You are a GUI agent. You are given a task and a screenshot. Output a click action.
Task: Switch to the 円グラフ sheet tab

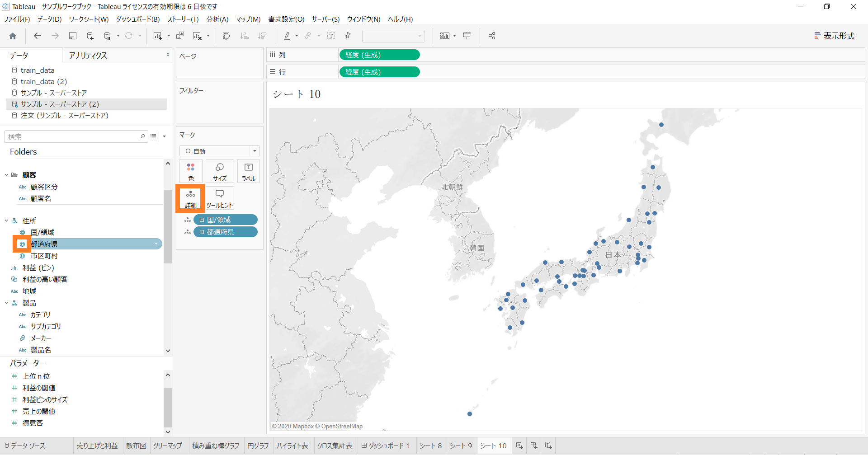258,446
